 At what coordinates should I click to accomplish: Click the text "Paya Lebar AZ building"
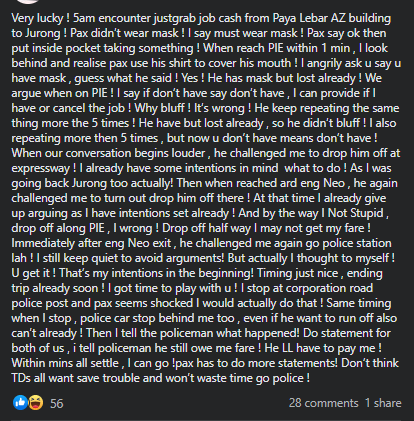pos(332,18)
